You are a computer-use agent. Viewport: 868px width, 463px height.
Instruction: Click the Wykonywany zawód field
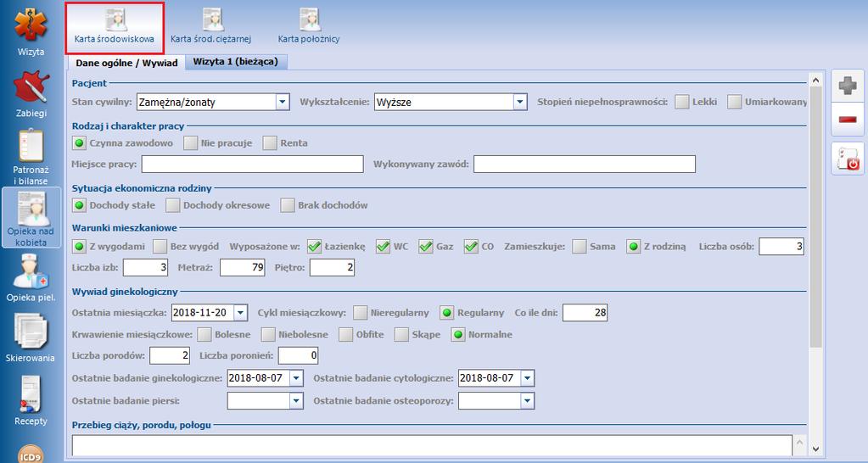click(x=585, y=165)
